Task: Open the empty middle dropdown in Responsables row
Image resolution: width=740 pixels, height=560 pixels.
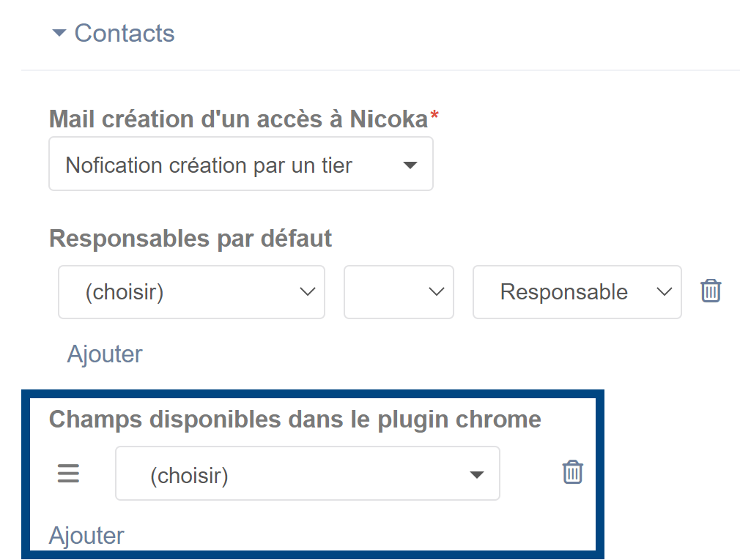Action: [x=399, y=292]
